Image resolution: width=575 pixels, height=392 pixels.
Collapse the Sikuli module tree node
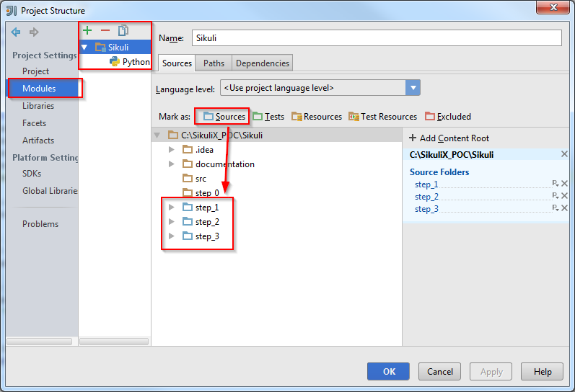pyautogui.click(x=84, y=48)
